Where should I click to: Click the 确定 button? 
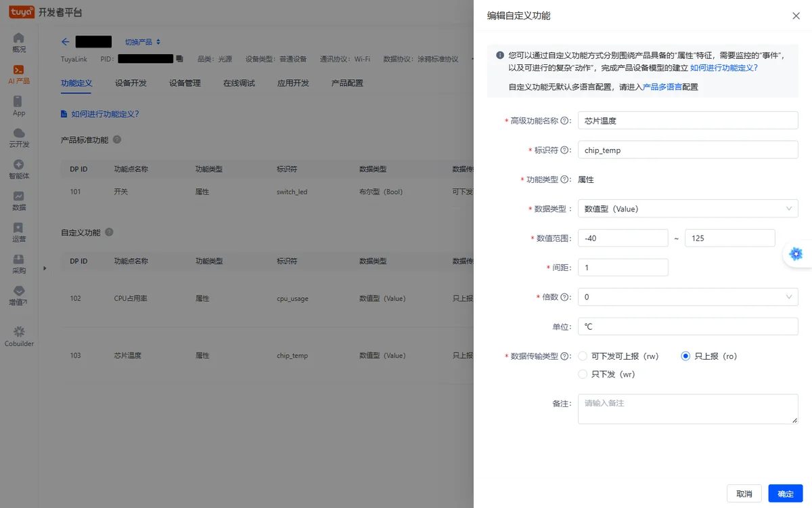click(x=786, y=494)
